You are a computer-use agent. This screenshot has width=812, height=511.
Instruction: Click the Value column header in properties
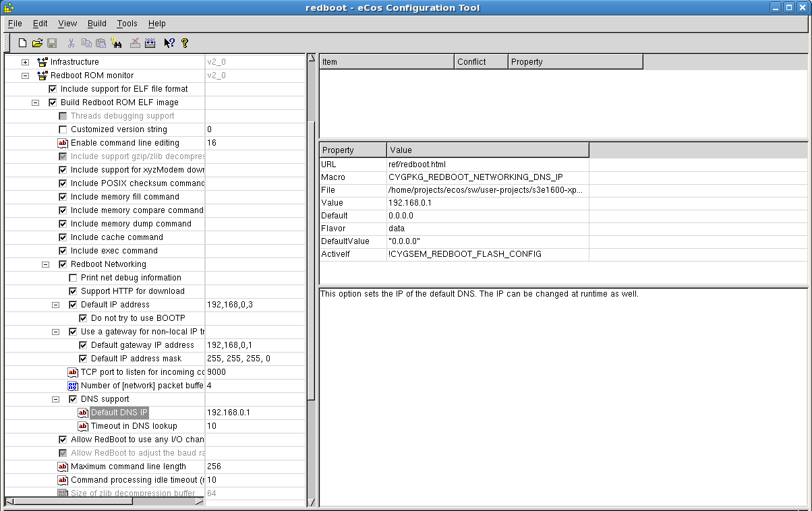click(x=487, y=150)
